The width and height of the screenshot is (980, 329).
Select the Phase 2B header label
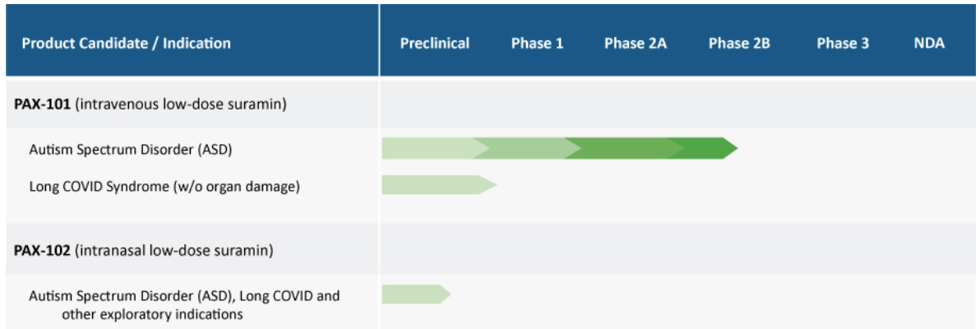[739, 44]
